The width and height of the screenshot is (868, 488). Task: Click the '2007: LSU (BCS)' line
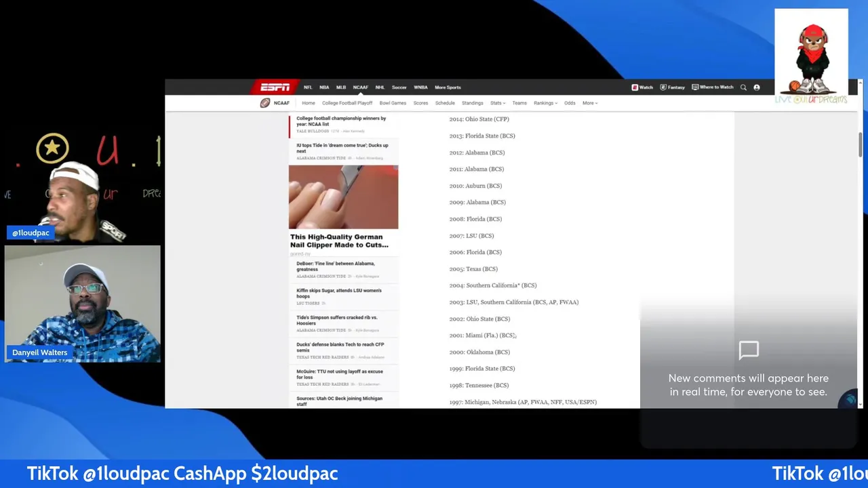click(471, 236)
